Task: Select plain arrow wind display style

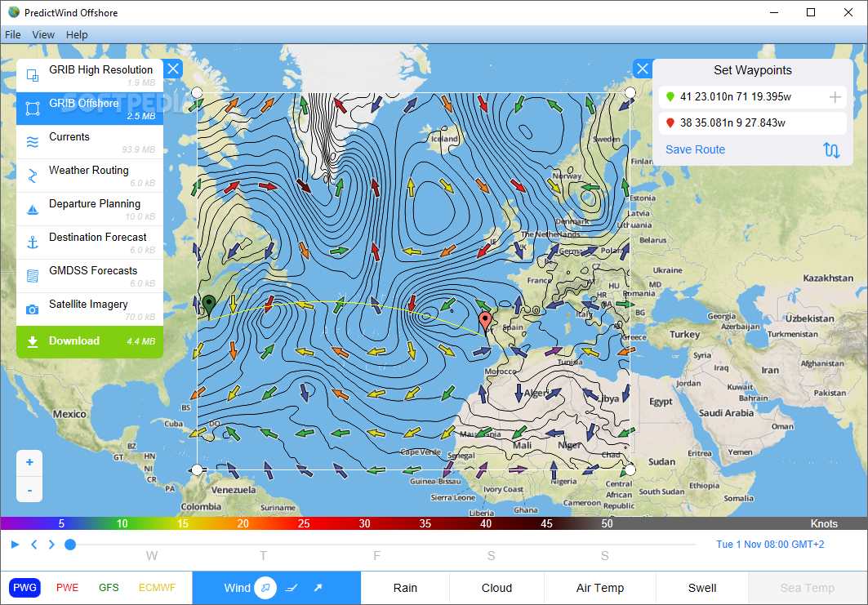Action: 318,588
